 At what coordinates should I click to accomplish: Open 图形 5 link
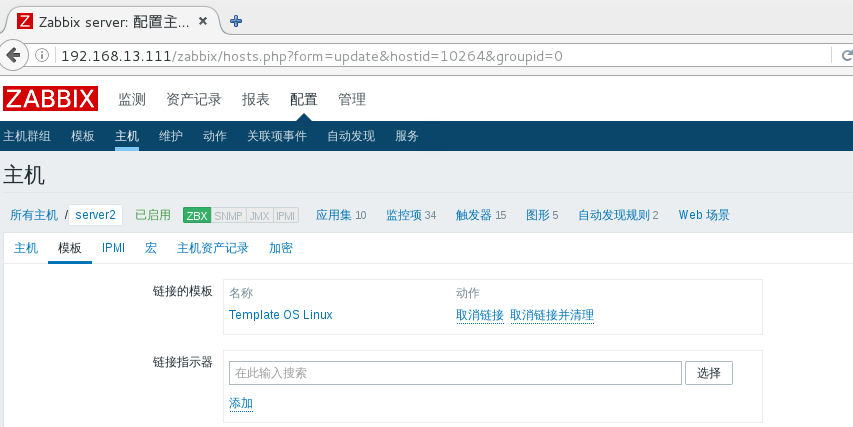tap(542, 215)
